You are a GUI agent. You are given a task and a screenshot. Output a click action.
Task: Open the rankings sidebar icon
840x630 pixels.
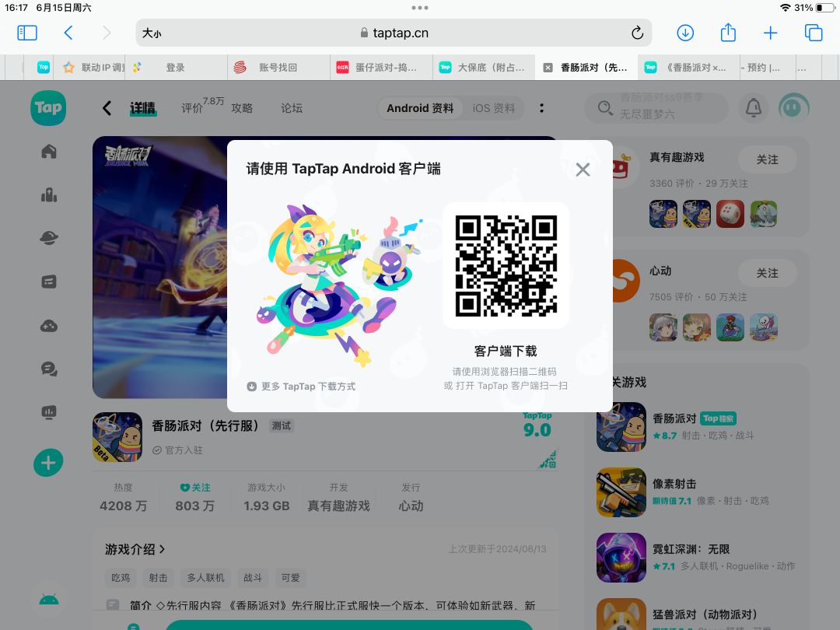coord(49,195)
